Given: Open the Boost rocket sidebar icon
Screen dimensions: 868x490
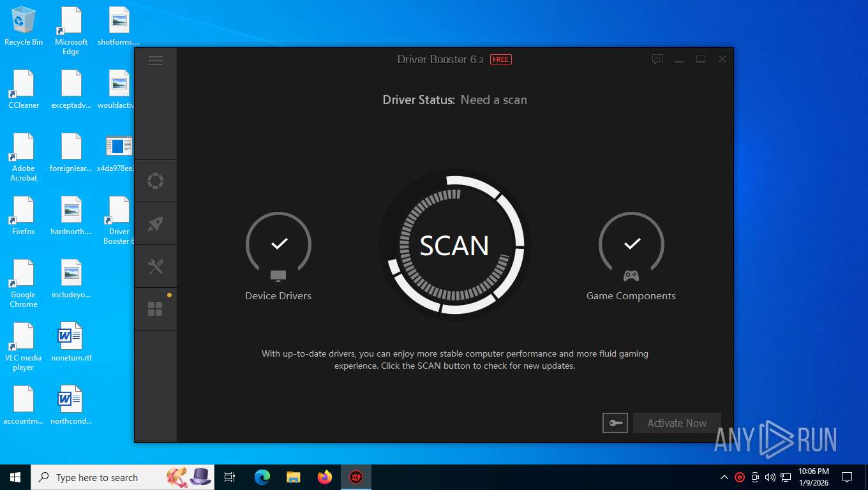Looking at the screenshot, I should [155, 223].
